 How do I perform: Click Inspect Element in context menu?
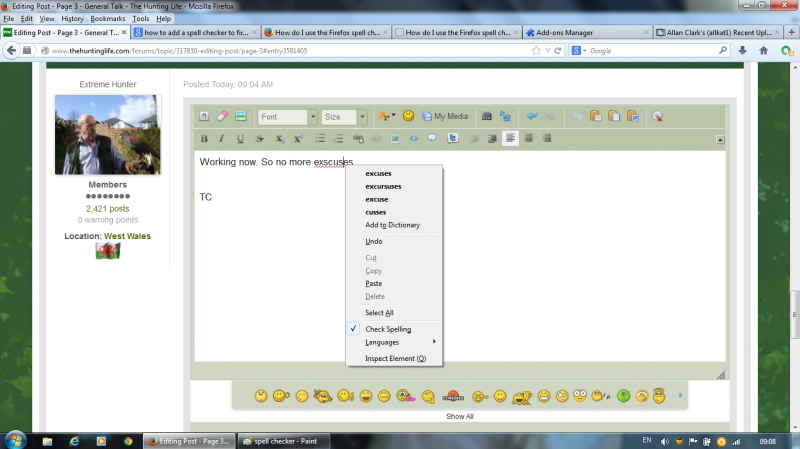395,358
